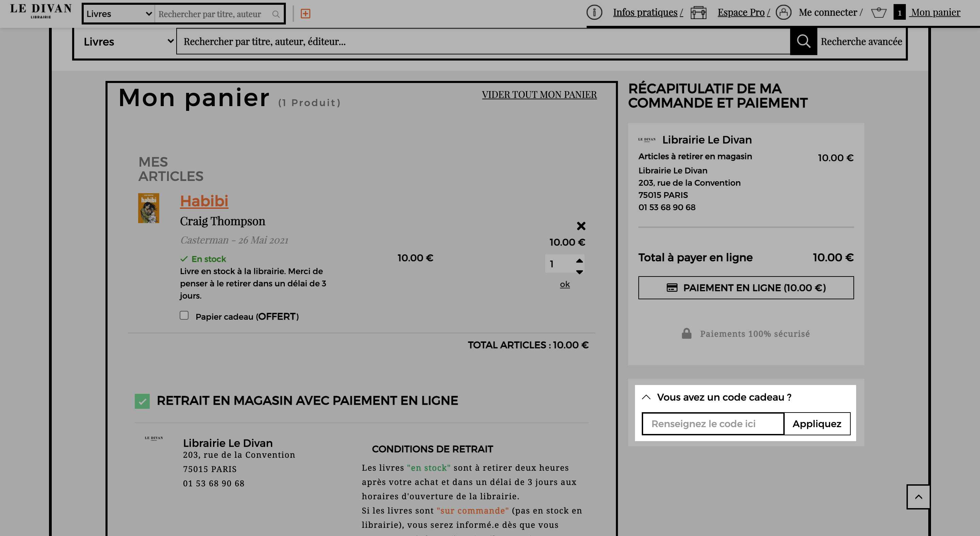Click the Espace Pro briefcase icon
This screenshot has width=980, height=536.
click(699, 13)
